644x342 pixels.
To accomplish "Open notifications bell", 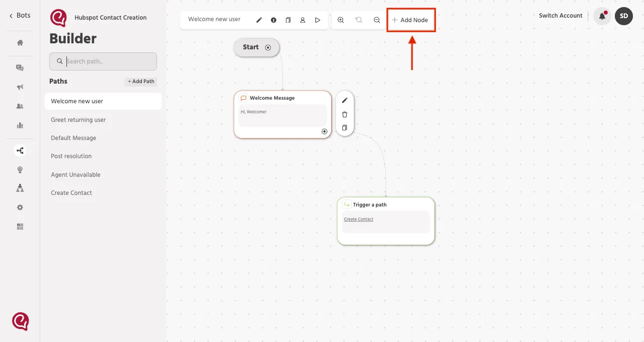I will (x=602, y=16).
